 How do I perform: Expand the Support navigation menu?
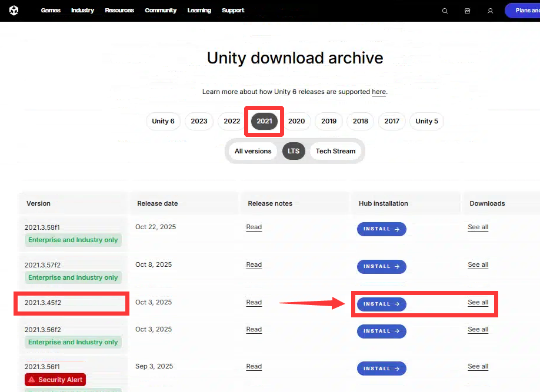click(x=233, y=11)
